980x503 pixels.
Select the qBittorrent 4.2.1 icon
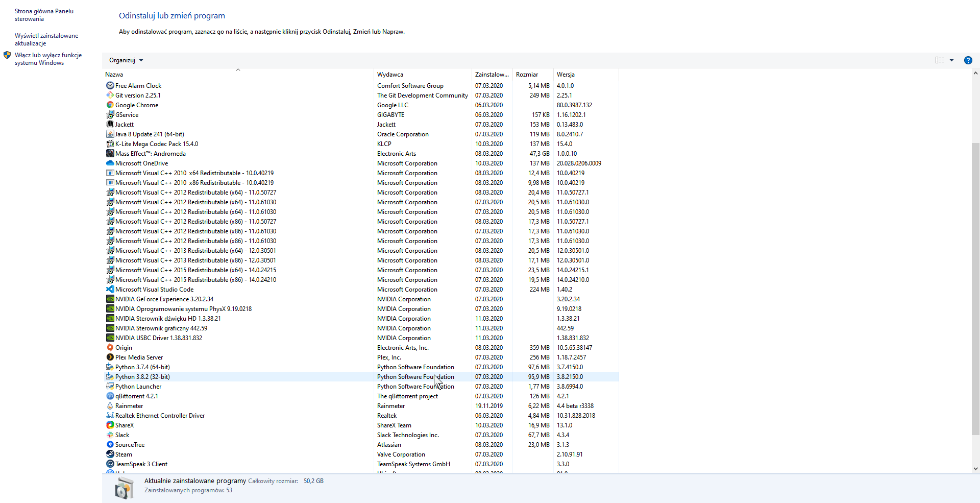[x=110, y=396]
